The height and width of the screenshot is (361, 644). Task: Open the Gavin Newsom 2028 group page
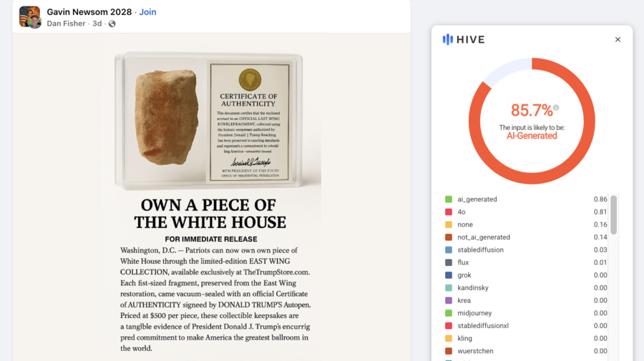(x=89, y=12)
